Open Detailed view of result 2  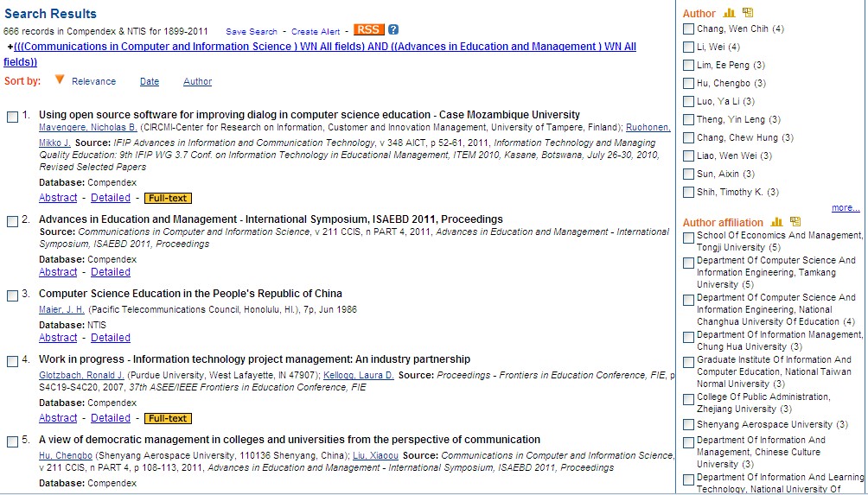(x=111, y=272)
